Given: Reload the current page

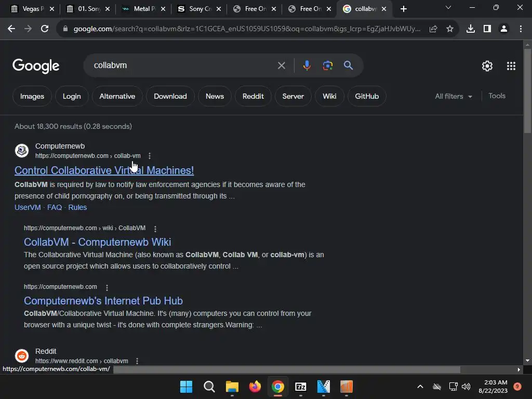Looking at the screenshot, I should [45, 29].
